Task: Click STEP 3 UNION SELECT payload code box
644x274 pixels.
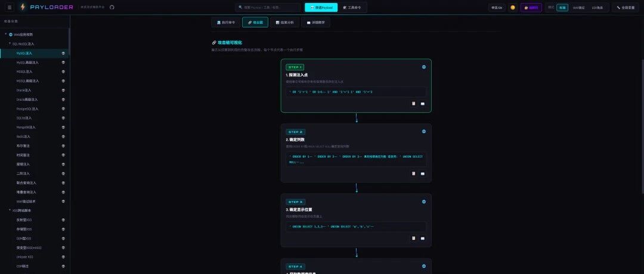Action: (356, 227)
